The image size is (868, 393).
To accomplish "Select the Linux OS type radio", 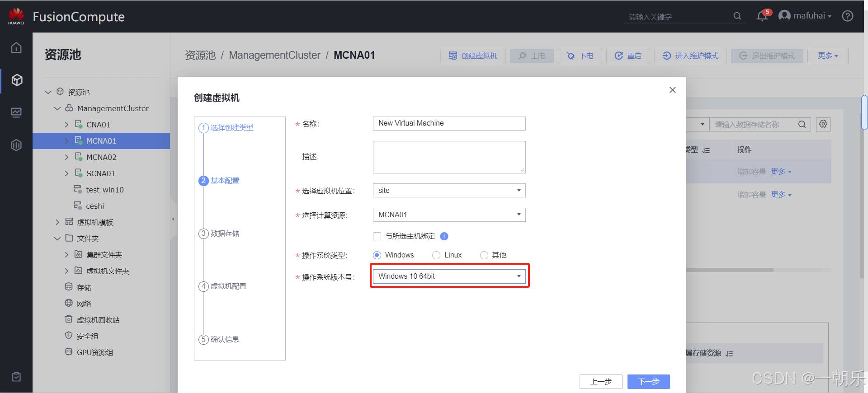I will (436, 255).
